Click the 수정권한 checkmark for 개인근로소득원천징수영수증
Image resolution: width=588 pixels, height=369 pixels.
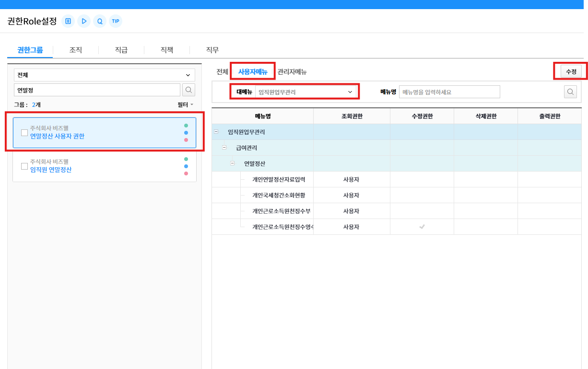pyautogui.click(x=422, y=227)
